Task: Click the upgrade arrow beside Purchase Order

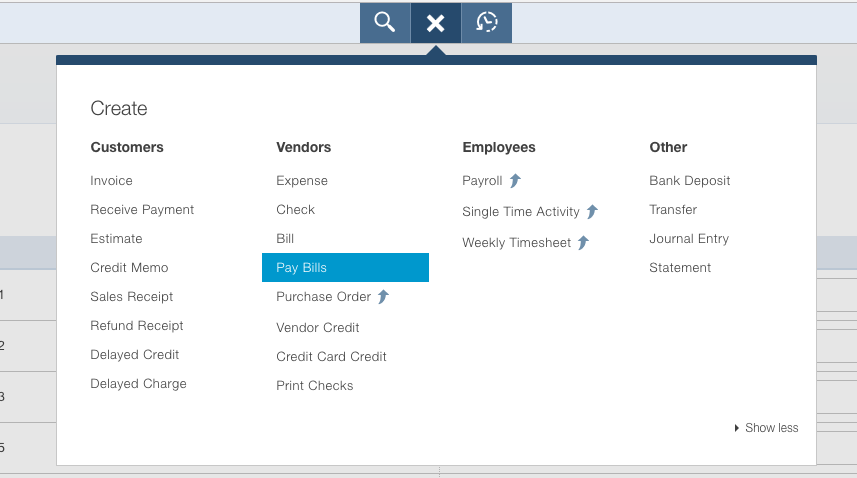Action: click(x=384, y=297)
